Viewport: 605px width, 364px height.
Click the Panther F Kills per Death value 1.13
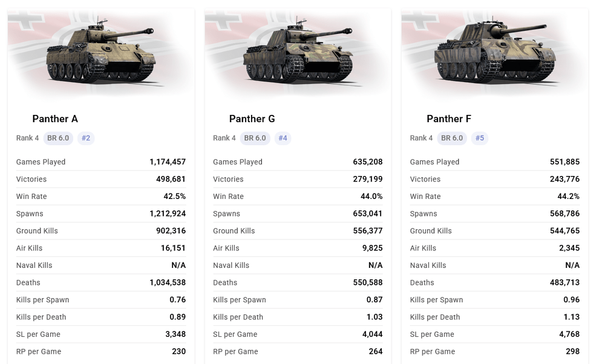(x=571, y=317)
